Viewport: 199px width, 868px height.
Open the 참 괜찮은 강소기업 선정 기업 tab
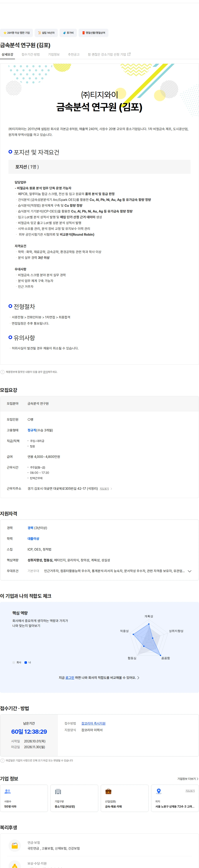[x=109, y=55]
